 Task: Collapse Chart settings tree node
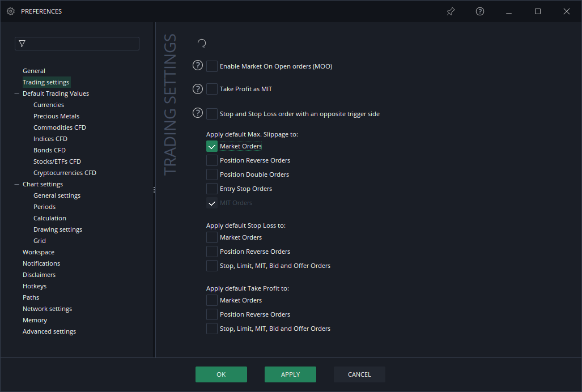coord(16,184)
